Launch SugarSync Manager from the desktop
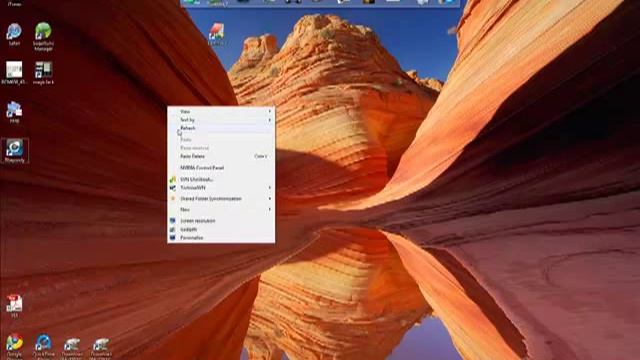This screenshot has width=640, height=360. click(43, 37)
